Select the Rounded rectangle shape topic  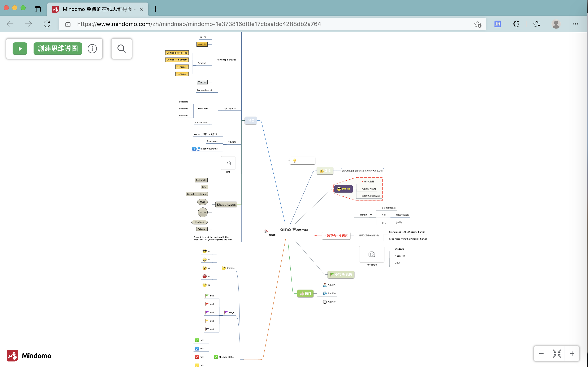tap(197, 194)
